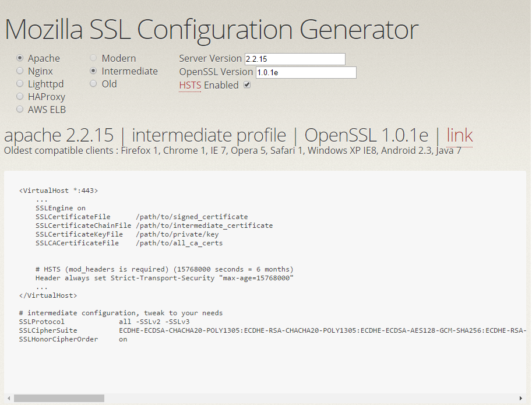Click the 'all -SSLv2 -SSLv3' value
The width and height of the screenshot is (532, 405).
(154, 322)
